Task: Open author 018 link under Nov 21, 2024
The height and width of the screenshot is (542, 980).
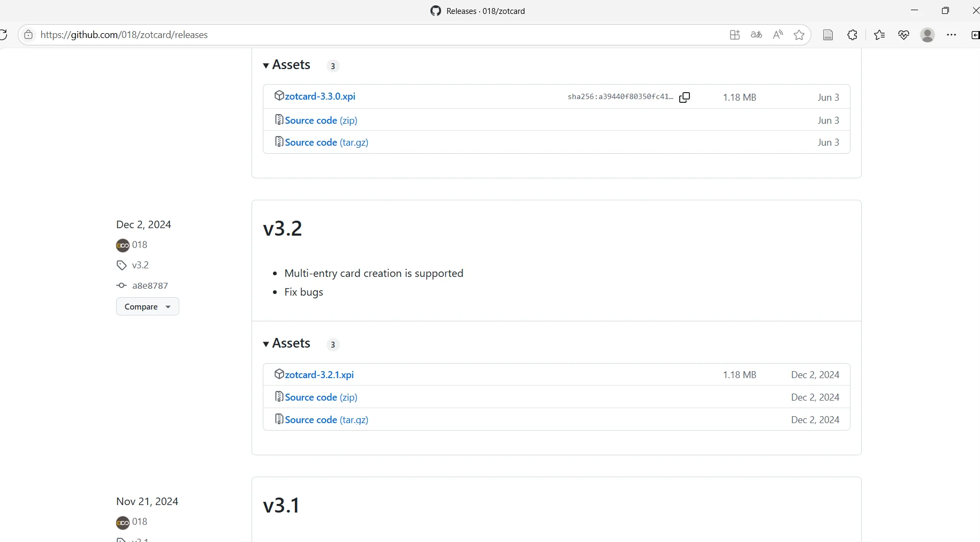Action: 140,522
